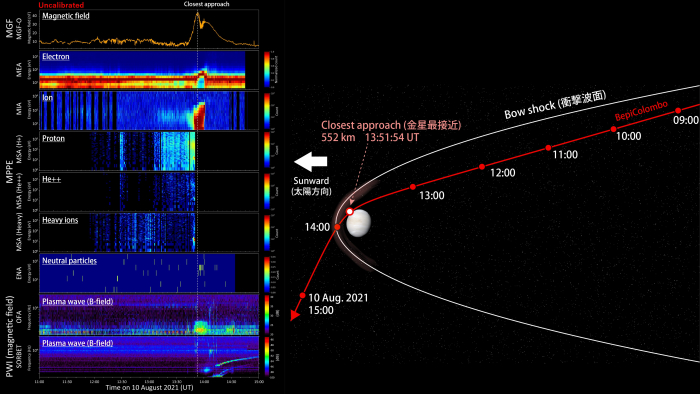
Task: Click the Neutral particles label
Action: coord(69,261)
